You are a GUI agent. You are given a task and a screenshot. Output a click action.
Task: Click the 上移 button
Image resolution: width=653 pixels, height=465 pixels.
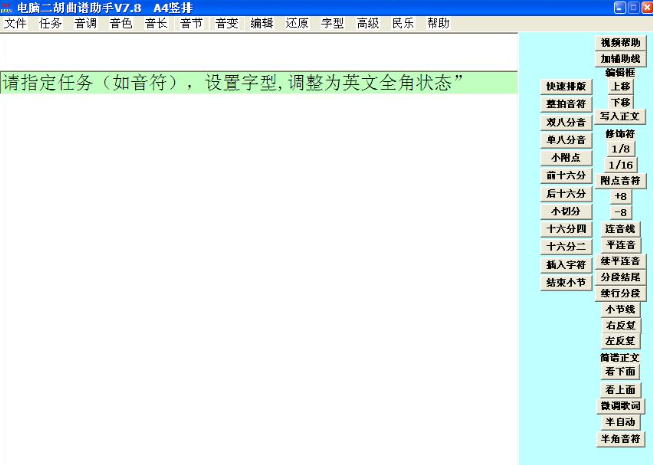[x=621, y=87]
